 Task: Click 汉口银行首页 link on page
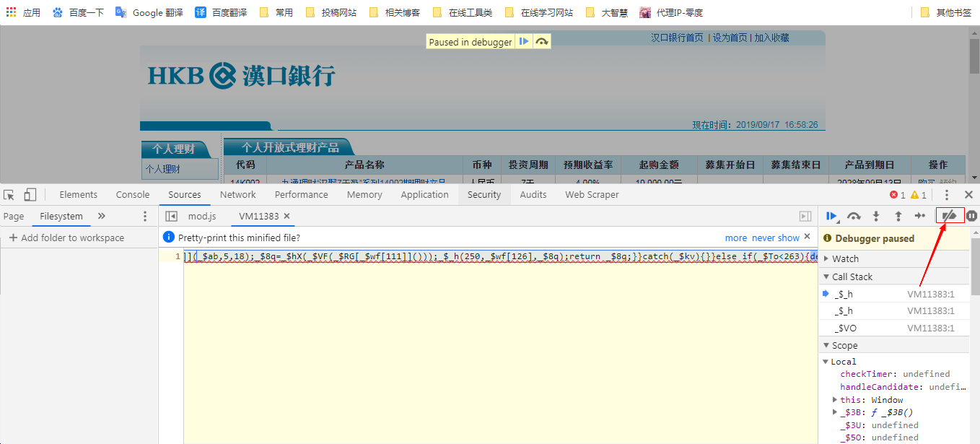point(677,38)
